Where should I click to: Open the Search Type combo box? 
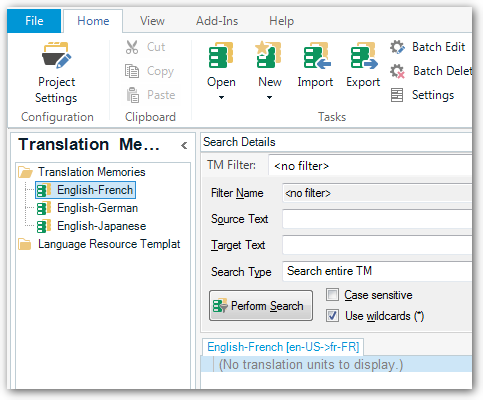[377, 271]
